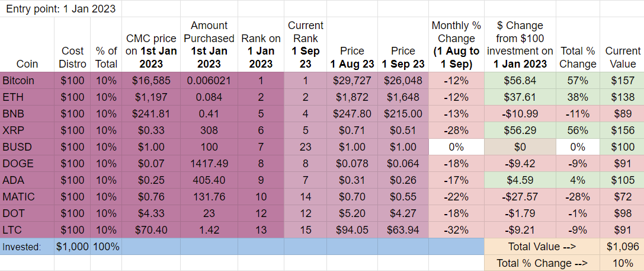Click the $138 ETH current value
Screen dimensions: 644x271
pyautogui.click(x=622, y=97)
